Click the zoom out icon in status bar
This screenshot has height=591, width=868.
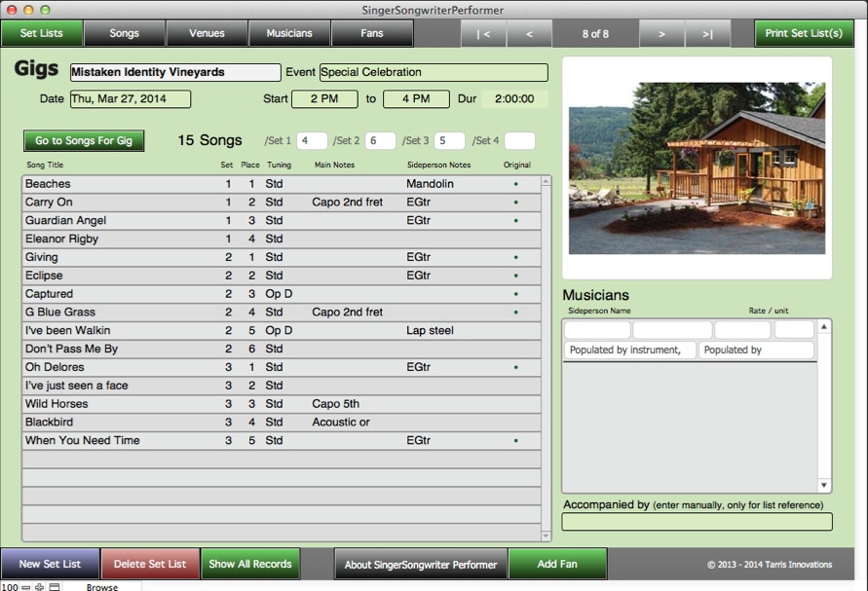coord(26,586)
